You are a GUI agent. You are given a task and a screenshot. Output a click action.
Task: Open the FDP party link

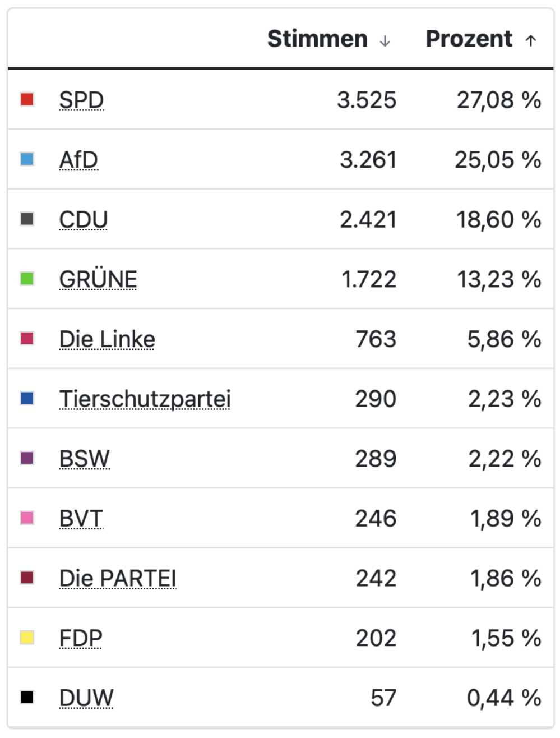pos(81,638)
